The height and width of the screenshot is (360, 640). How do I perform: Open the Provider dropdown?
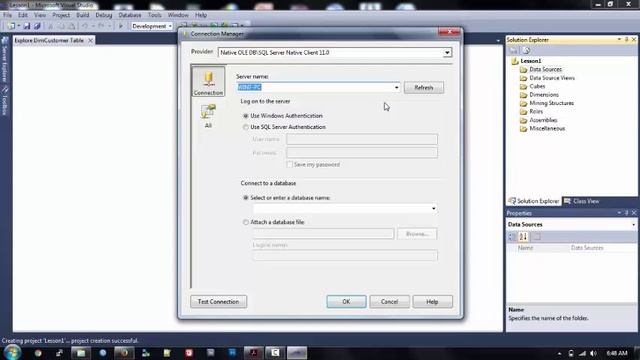tap(447, 53)
